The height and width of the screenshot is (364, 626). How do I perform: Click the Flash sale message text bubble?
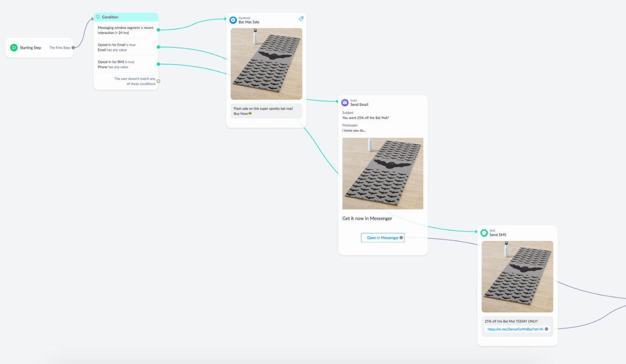click(266, 111)
